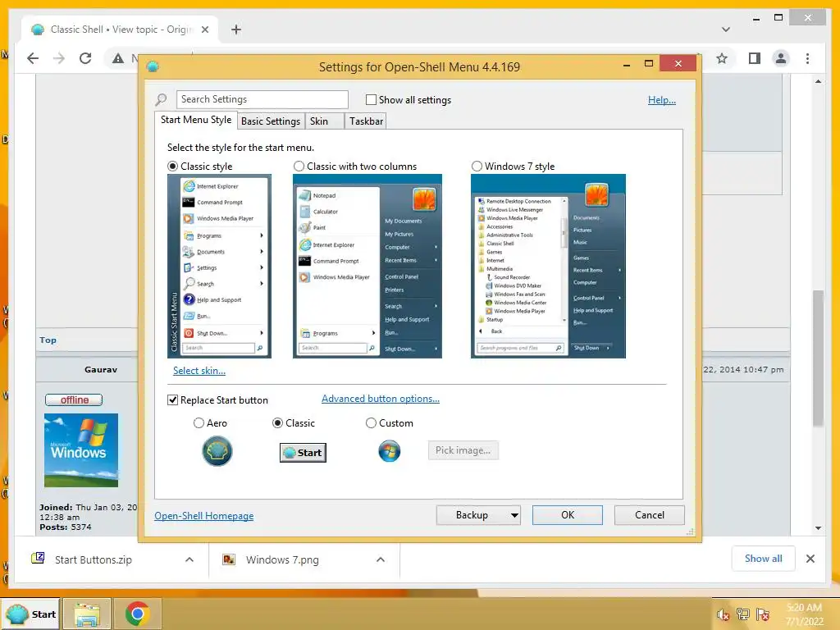840x630 pixels.
Task: Open the Chrome three-dot menu
Action: click(x=808, y=58)
